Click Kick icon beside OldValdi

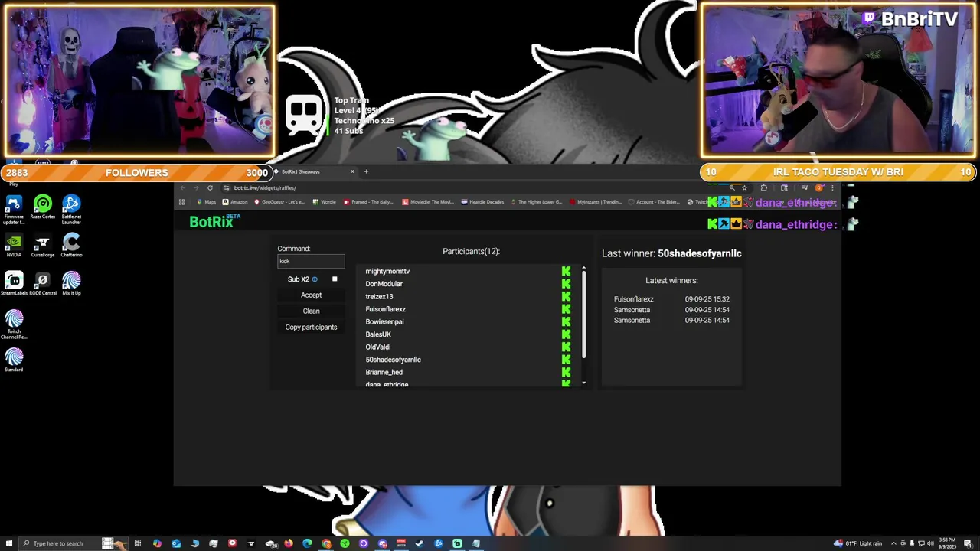566,347
